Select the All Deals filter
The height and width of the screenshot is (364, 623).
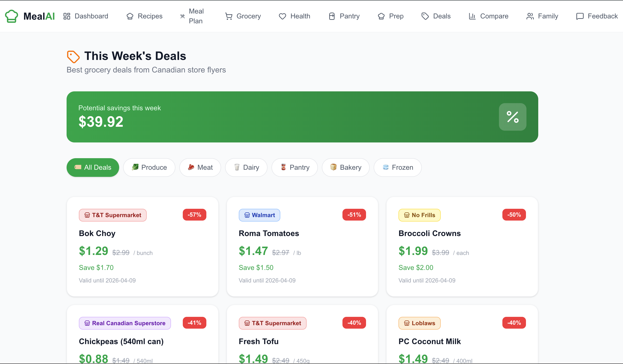93,167
